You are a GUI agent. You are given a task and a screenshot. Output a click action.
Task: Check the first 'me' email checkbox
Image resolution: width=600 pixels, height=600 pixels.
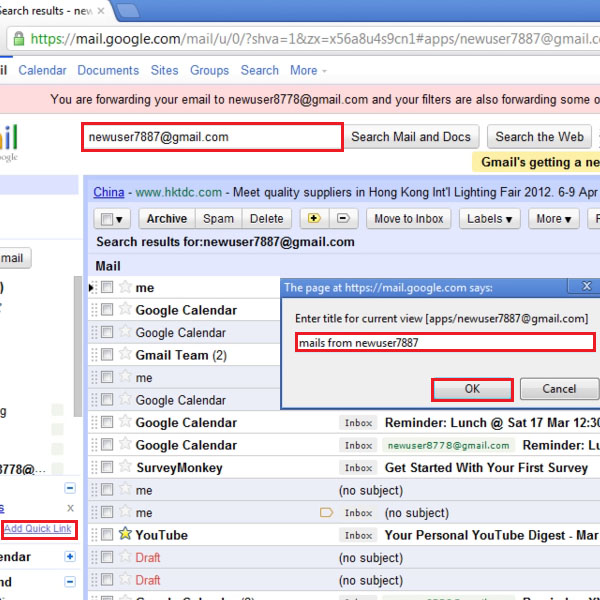(x=107, y=287)
